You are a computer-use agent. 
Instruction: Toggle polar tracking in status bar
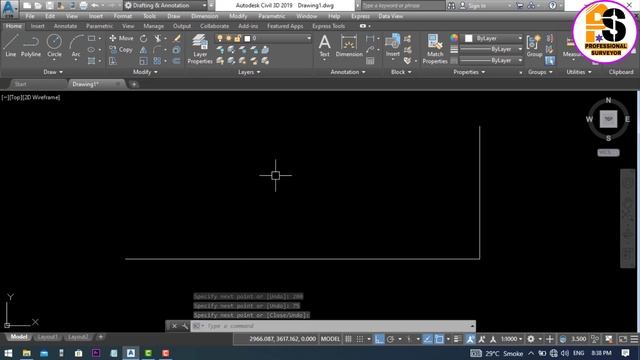pyautogui.click(x=391, y=339)
